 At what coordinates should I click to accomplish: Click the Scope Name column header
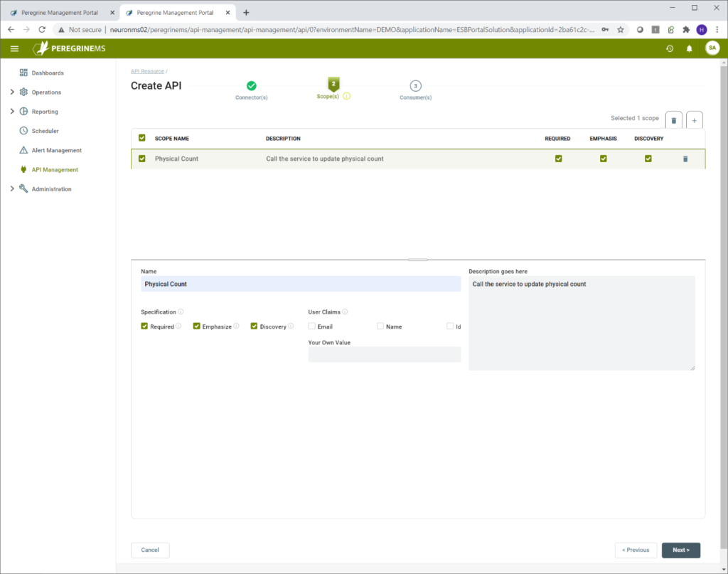(172, 139)
